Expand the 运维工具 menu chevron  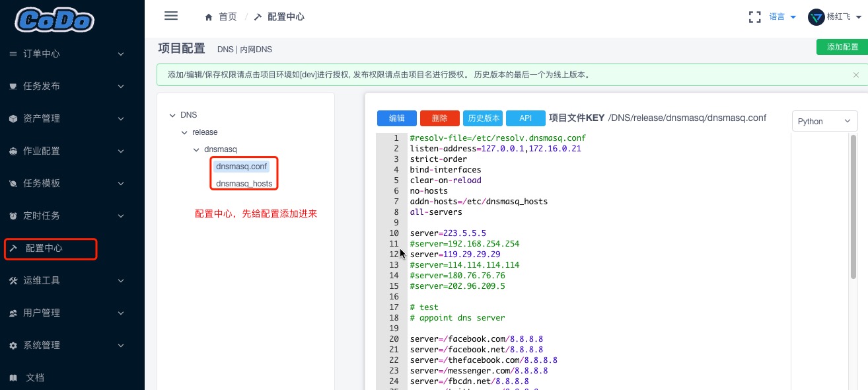(121, 281)
